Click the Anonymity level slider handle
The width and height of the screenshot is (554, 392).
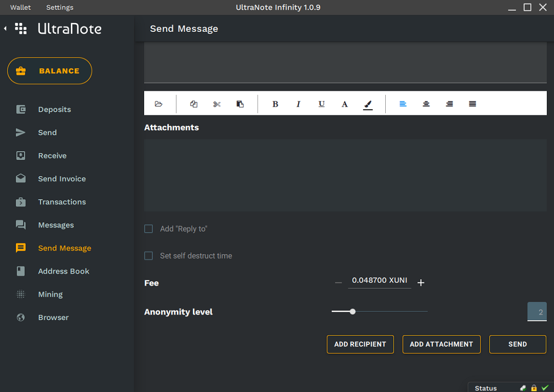pos(352,312)
